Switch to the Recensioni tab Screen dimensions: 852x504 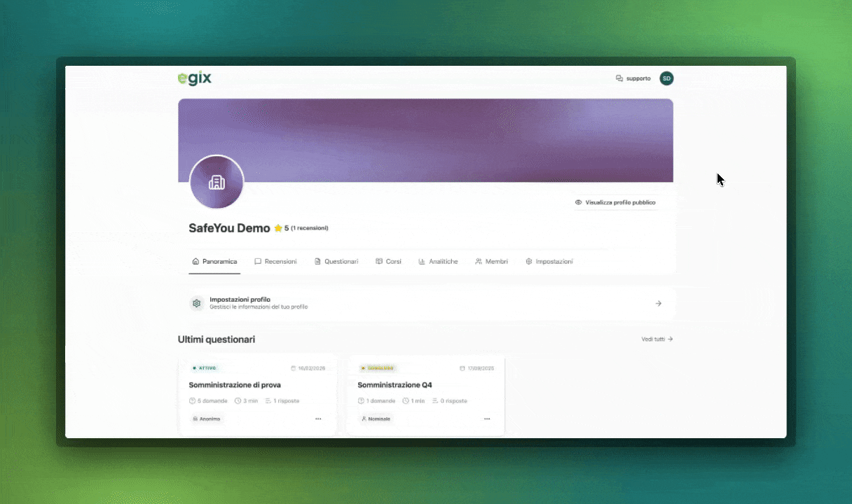275,262
